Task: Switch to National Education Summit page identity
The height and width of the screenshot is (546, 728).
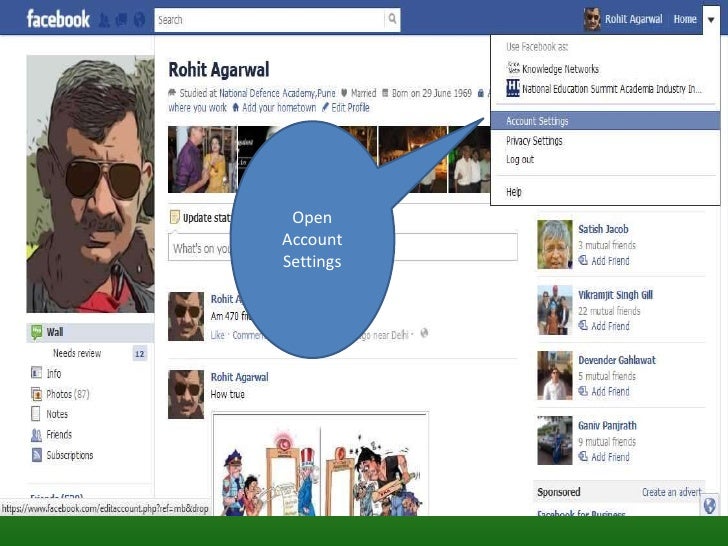Action: (611, 89)
